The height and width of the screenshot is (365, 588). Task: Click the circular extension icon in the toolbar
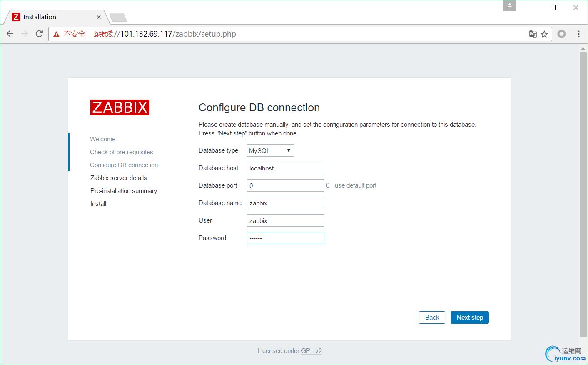(562, 34)
